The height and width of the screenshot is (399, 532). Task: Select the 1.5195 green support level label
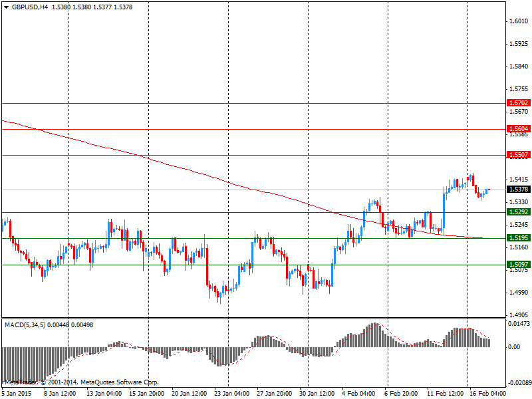click(519, 238)
